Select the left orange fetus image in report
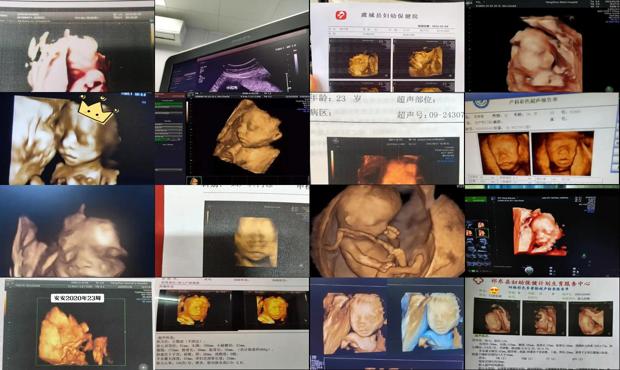The image size is (620, 370). tap(504, 153)
